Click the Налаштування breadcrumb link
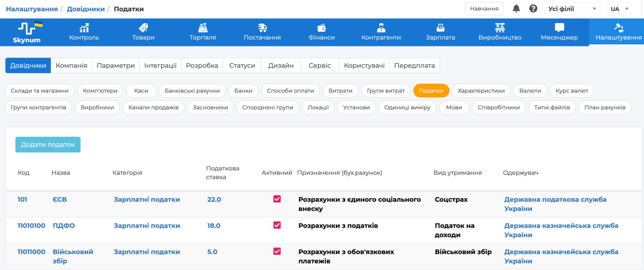Screen dimensions: 644x270 32,9
